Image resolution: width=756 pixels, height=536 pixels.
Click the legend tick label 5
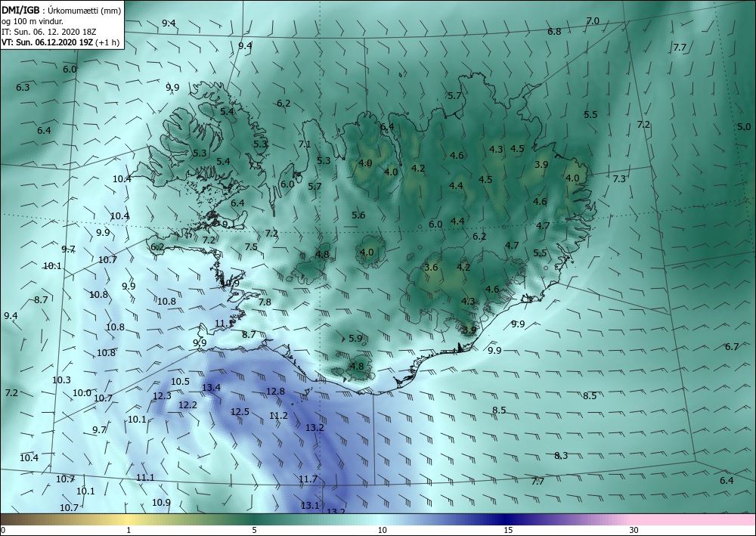tap(254, 530)
